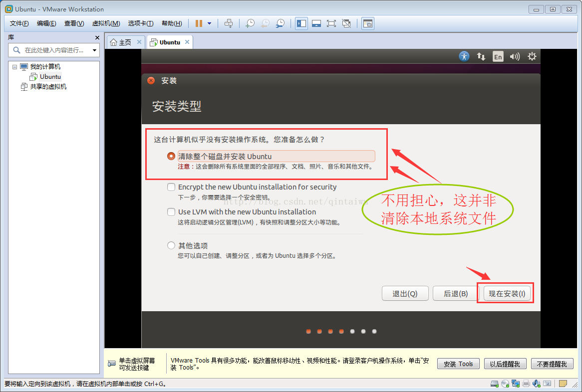Open the message log note icon
Screen dimensions: 582x392
563,384
